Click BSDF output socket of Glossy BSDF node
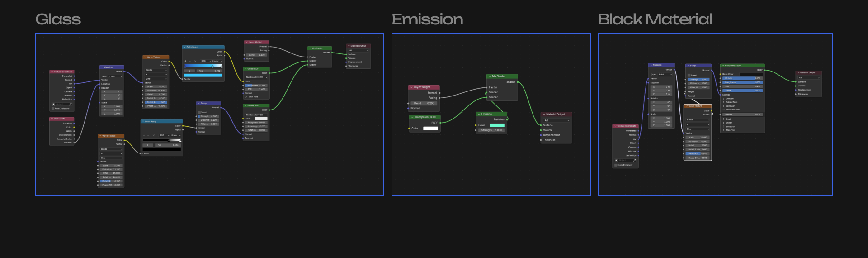The image size is (868, 258). pos(269,110)
